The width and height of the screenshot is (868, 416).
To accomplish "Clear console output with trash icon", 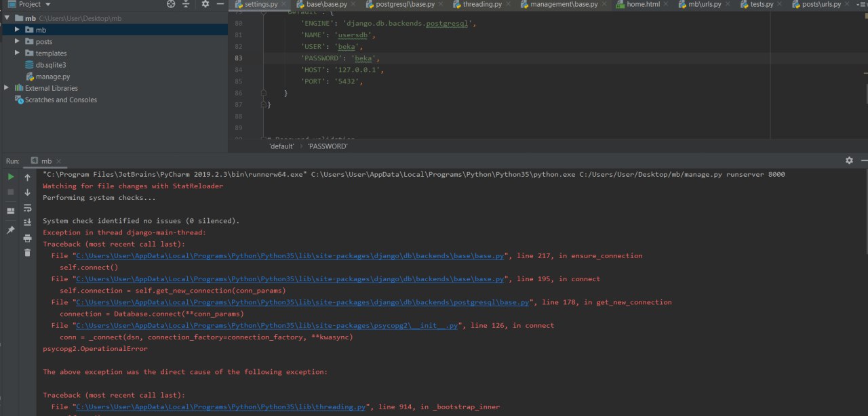I will point(28,253).
